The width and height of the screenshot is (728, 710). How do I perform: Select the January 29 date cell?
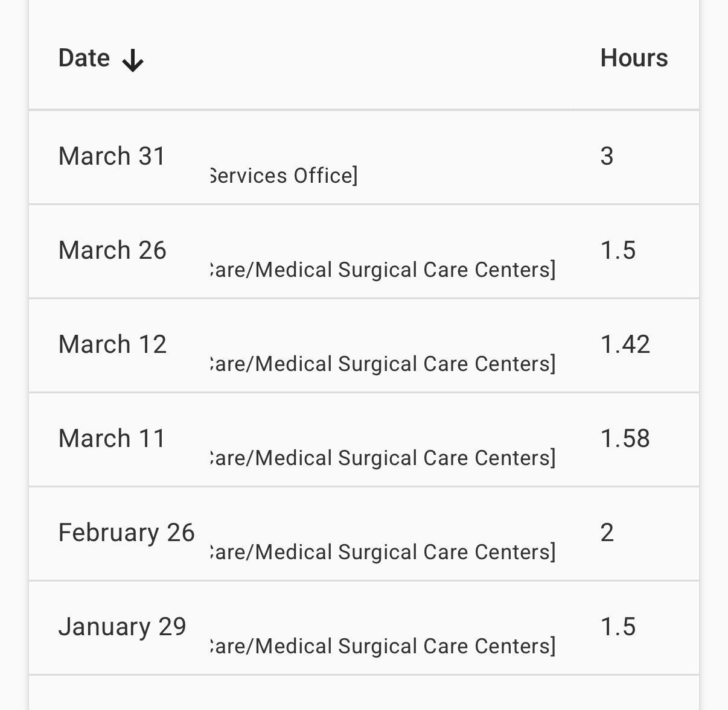click(x=123, y=627)
